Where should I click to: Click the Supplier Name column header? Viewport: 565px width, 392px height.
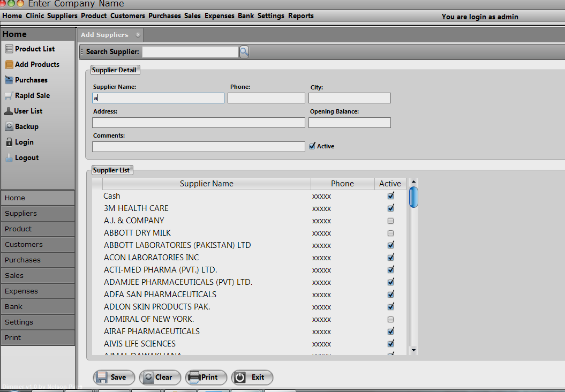point(207,184)
